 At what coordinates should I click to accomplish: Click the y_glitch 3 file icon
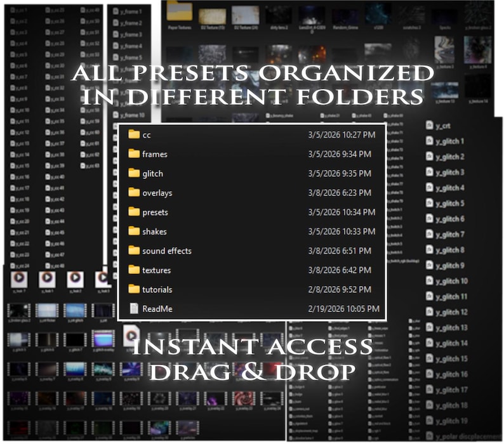tap(430, 172)
